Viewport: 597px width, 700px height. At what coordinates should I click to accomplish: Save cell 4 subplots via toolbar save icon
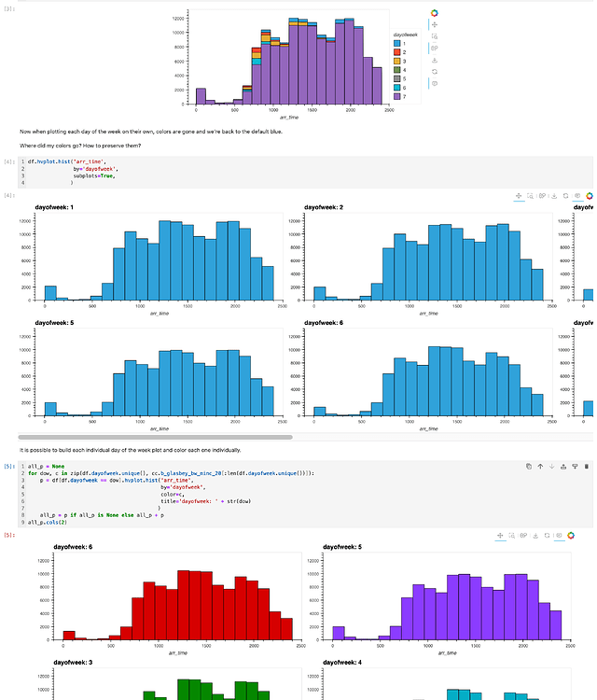(x=554, y=196)
